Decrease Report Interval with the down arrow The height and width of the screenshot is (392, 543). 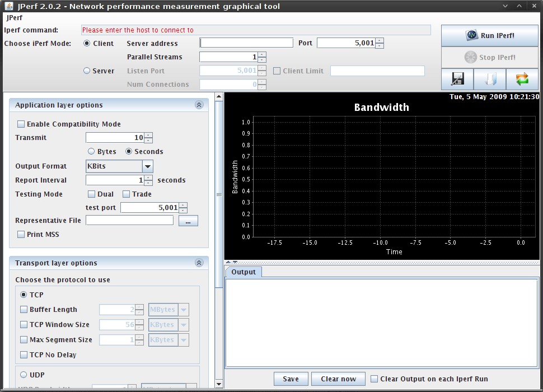(x=148, y=183)
